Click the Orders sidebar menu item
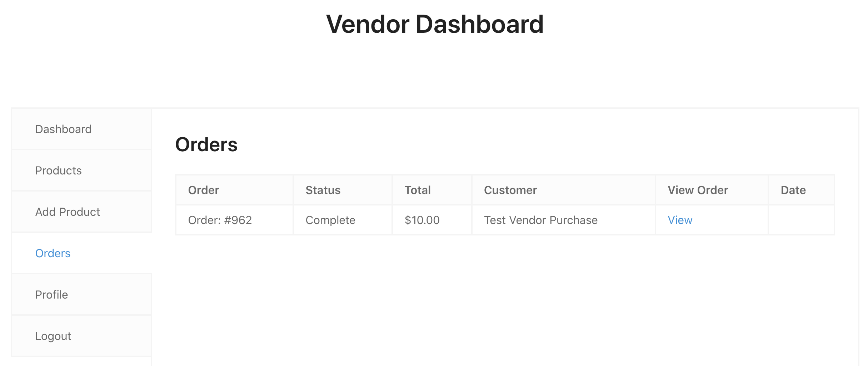Image resolution: width=868 pixels, height=366 pixels. click(x=53, y=253)
